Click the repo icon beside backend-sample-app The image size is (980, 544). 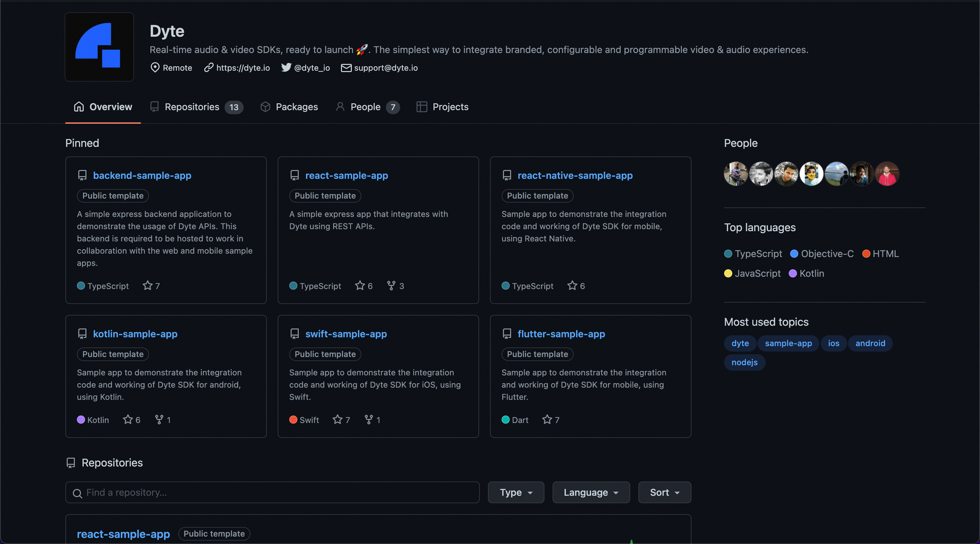(82, 175)
